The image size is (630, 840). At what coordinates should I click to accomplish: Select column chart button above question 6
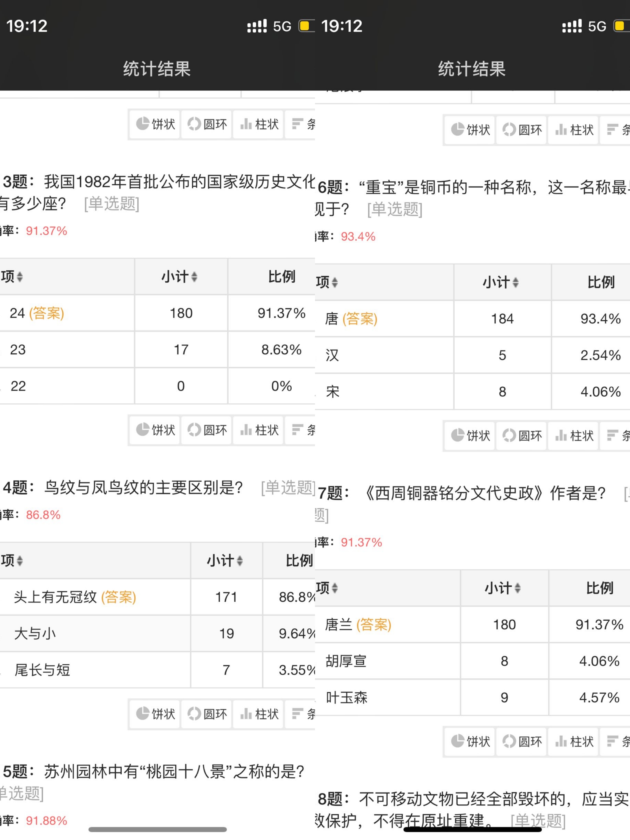tap(574, 130)
